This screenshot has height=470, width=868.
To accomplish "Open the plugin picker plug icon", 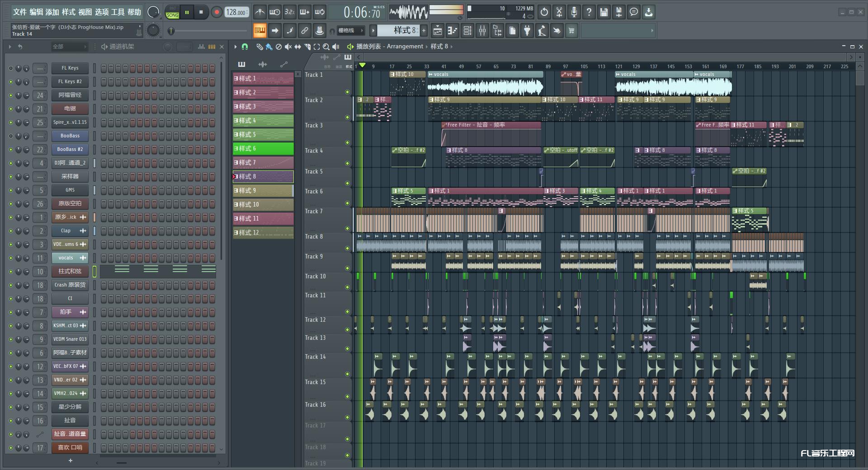I will pyautogui.click(x=527, y=31).
